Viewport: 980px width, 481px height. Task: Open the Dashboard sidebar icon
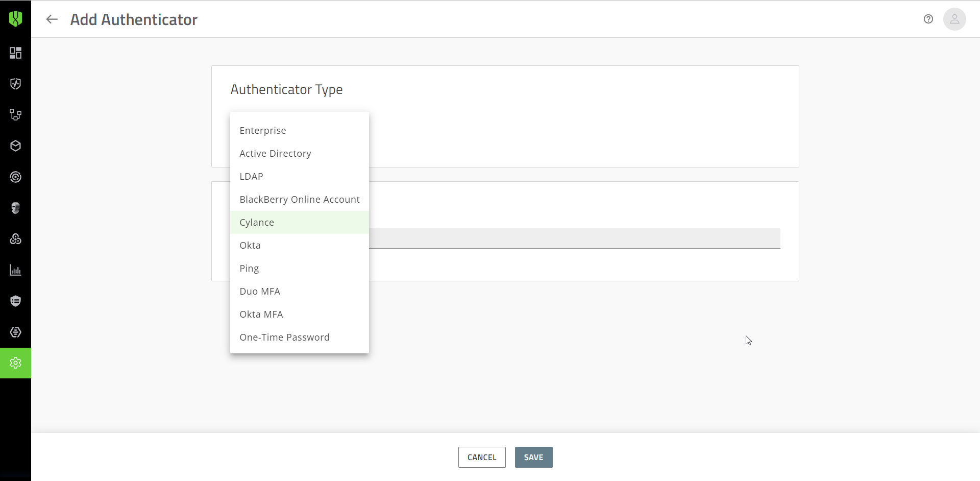pyautogui.click(x=15, y=53)
